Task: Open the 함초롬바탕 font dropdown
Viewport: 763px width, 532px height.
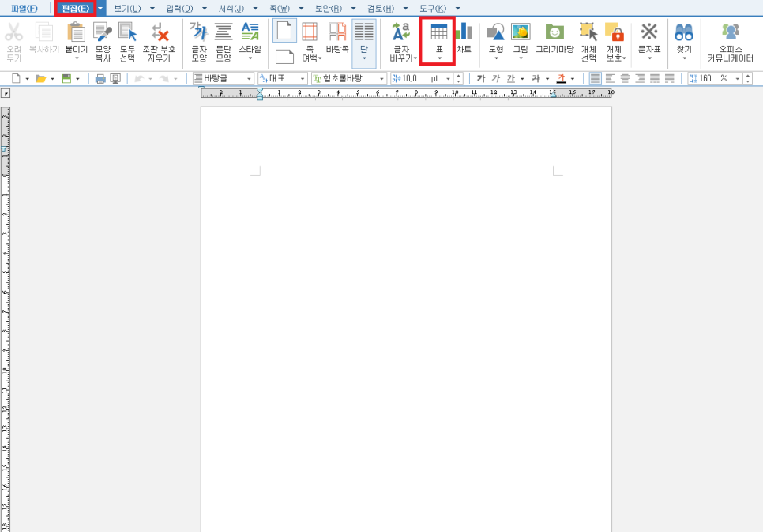Action: pos(381,78)
